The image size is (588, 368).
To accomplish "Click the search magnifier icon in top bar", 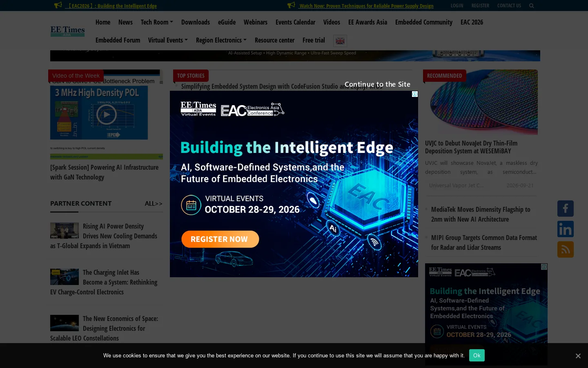I will point(531,6).
